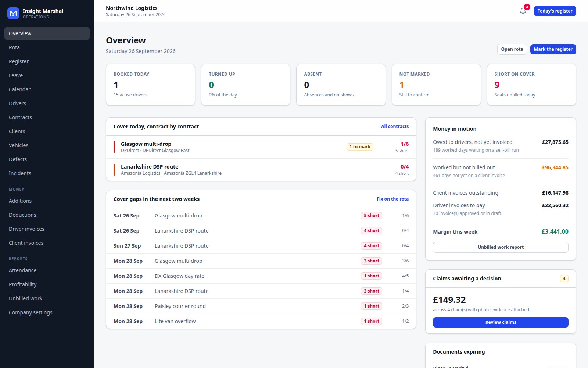Viewport: 588px width, 368px height.
Task: Open the Lanarkshire DSP route contract row
Action: tap(261, 170)
